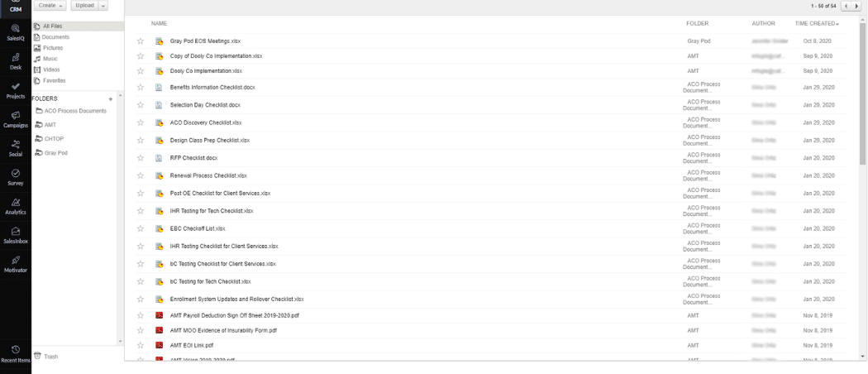The height and width of the screenshot is (374, 868).
Task: Open SalesIQ from the app sidebar
Action: tap(16, 33)
